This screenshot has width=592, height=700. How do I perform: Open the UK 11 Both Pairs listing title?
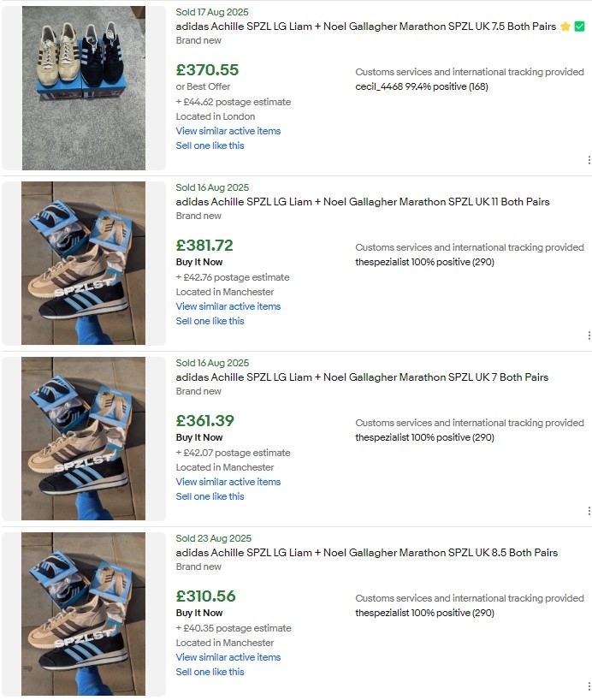[x=363, y=202]
